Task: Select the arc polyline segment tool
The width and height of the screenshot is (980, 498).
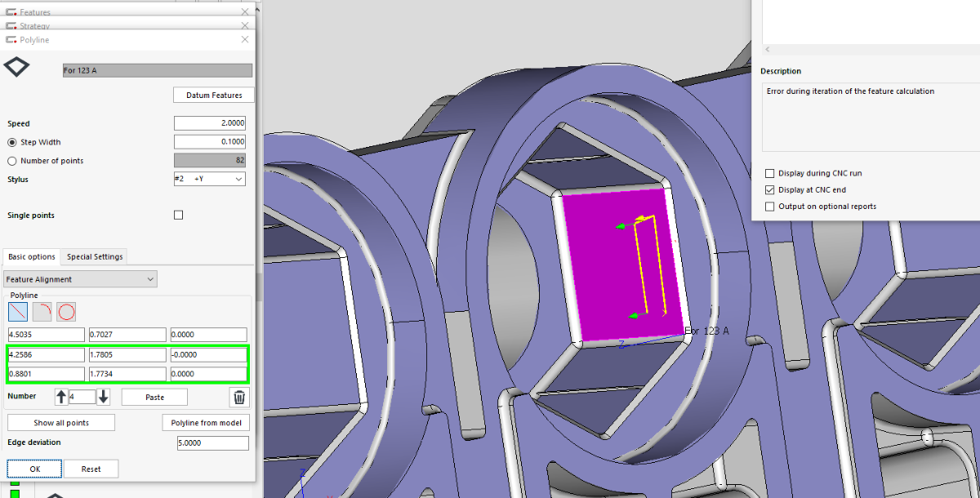Action: 42,311
